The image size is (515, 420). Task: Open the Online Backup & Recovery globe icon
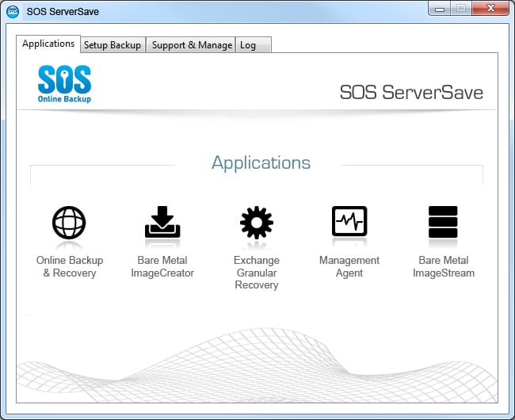click(69, 223)
